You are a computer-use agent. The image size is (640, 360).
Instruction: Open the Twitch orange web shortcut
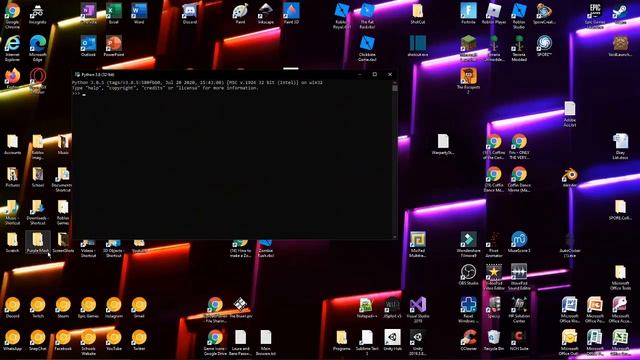(38, 307)
